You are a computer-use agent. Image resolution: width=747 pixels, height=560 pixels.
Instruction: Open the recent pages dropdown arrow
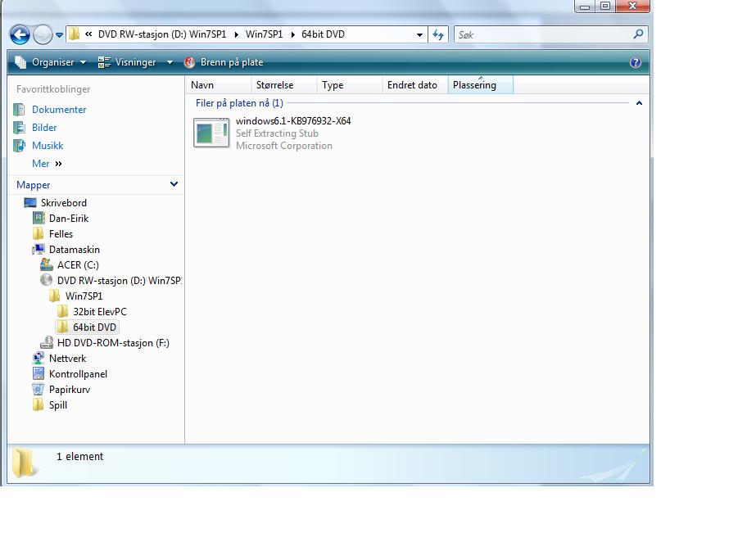click(59, 34)
